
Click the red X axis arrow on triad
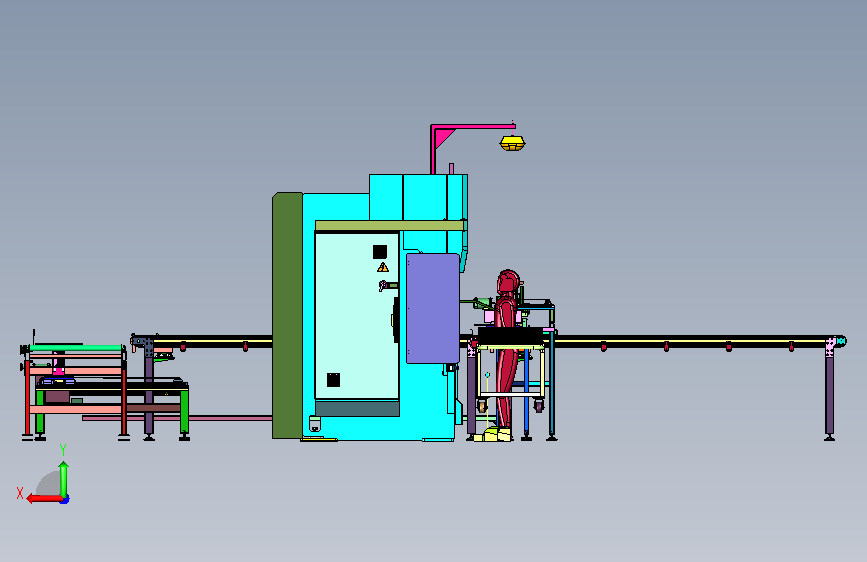pos(44,499)
